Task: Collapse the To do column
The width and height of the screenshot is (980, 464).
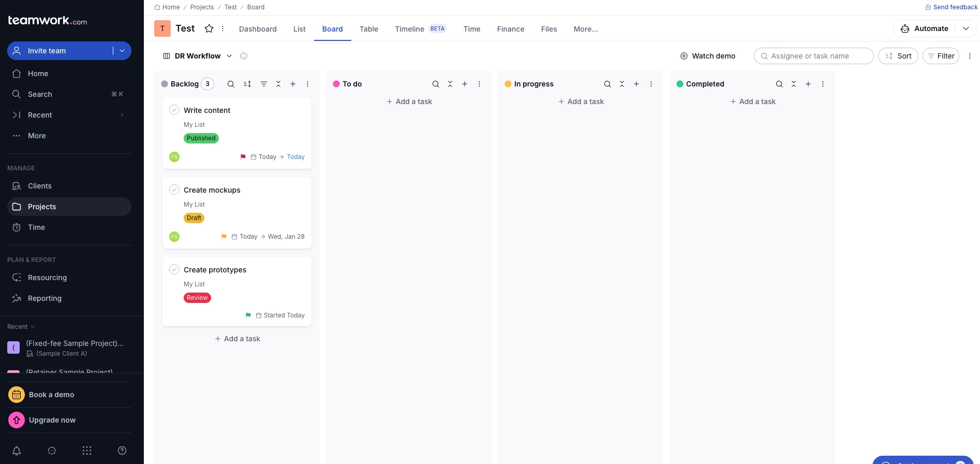Action: (450, 84)
